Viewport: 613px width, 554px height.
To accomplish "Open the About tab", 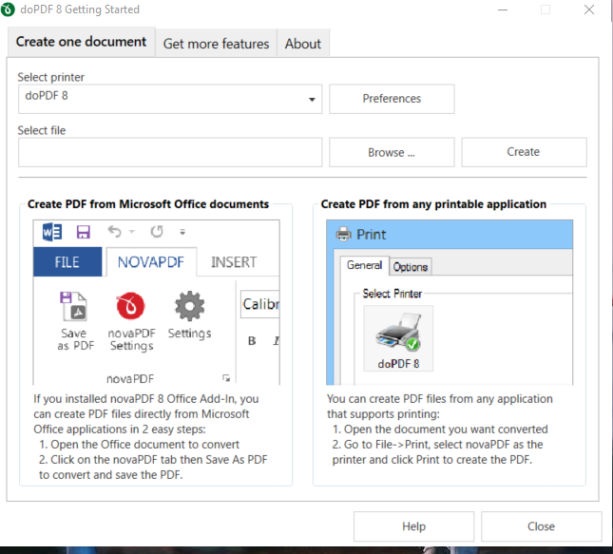I will click(x=303, y=43).
